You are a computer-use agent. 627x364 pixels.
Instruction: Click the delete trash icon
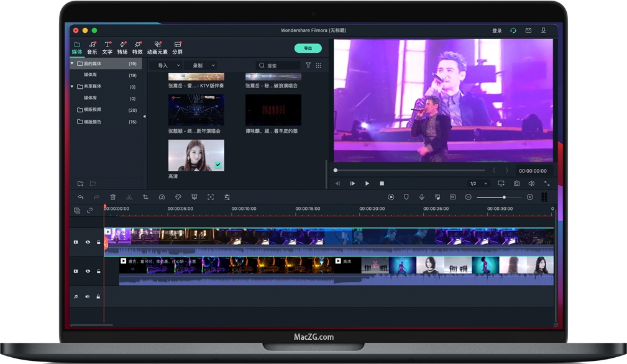[x=112, y=197]
